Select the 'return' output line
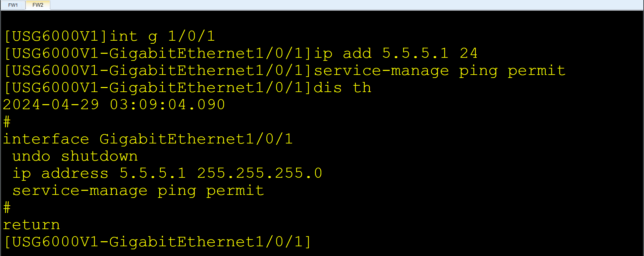The width and height of the screenshot is (644, 256). (31, 224)
